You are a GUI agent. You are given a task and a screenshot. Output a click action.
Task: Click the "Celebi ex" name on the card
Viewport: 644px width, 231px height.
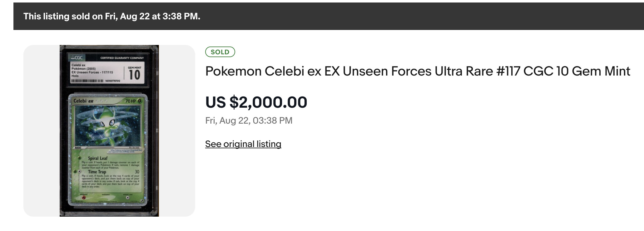coord(83,101)
